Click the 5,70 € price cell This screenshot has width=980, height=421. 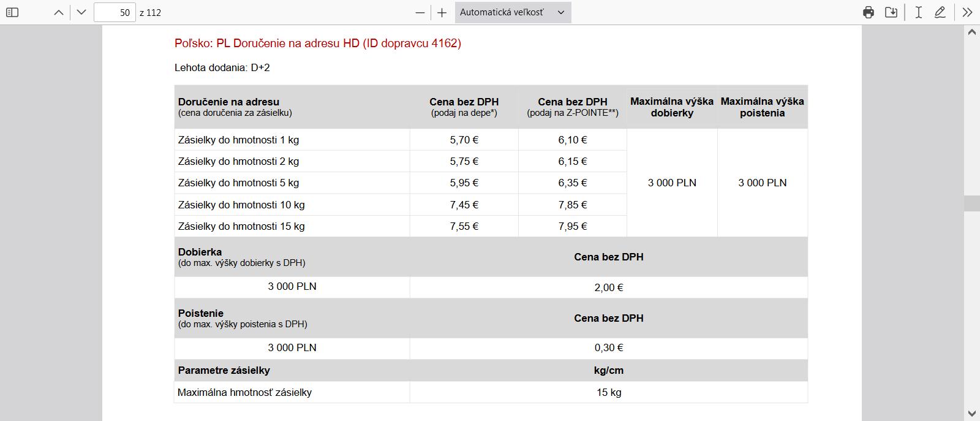[x=464, y=140]
